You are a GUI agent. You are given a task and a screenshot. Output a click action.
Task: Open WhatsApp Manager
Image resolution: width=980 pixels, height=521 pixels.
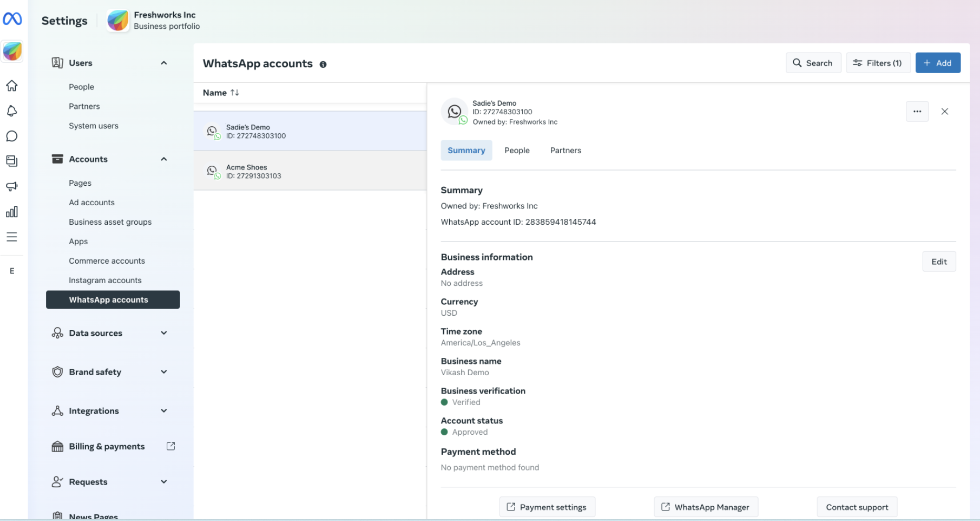point(706,507)
